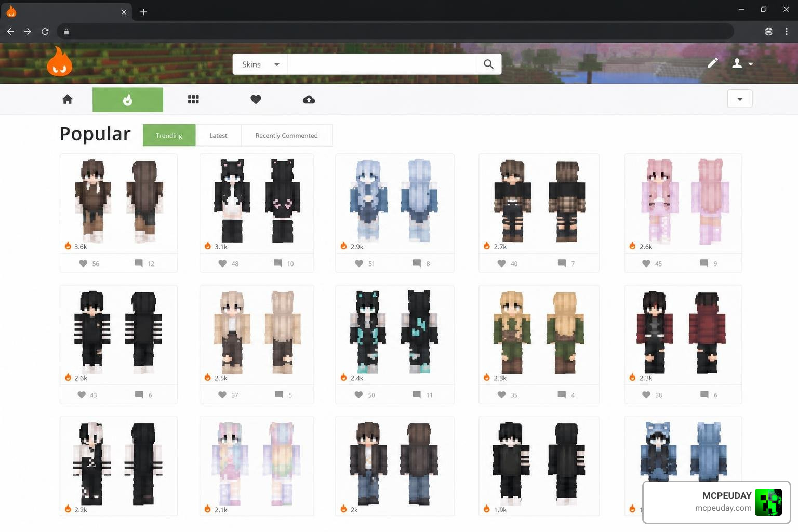Screen dimensions: 798x532
Task: Open the teal cat skin rated 2.4k
Action: click(395, 334)
